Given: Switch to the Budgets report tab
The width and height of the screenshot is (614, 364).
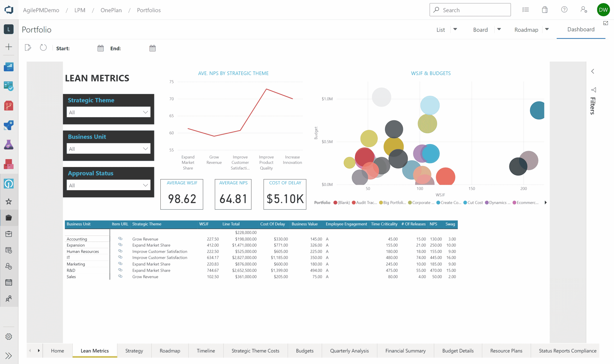Looking at the screenshot, I should coord(305,351).
